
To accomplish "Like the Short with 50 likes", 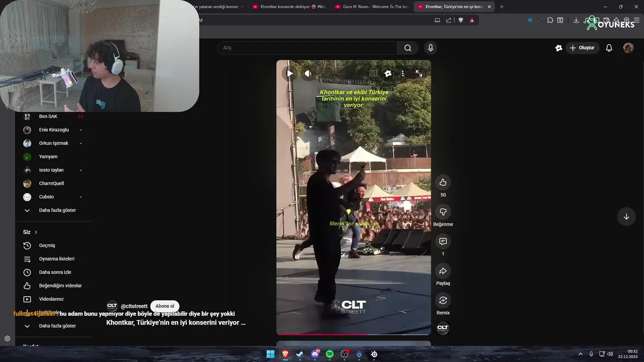I will [x=443, y=183].
